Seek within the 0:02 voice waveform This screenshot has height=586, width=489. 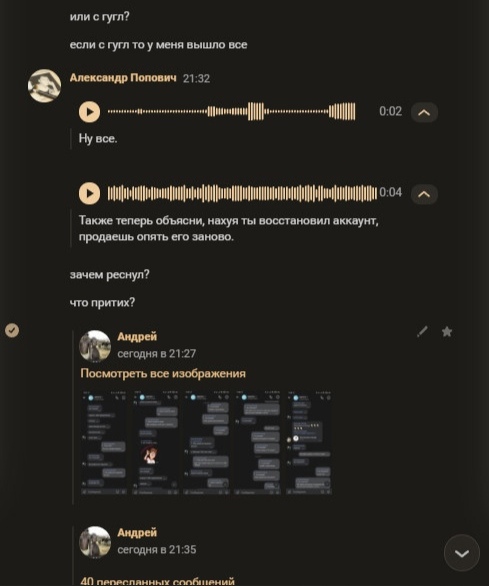(x=231, y=111)
